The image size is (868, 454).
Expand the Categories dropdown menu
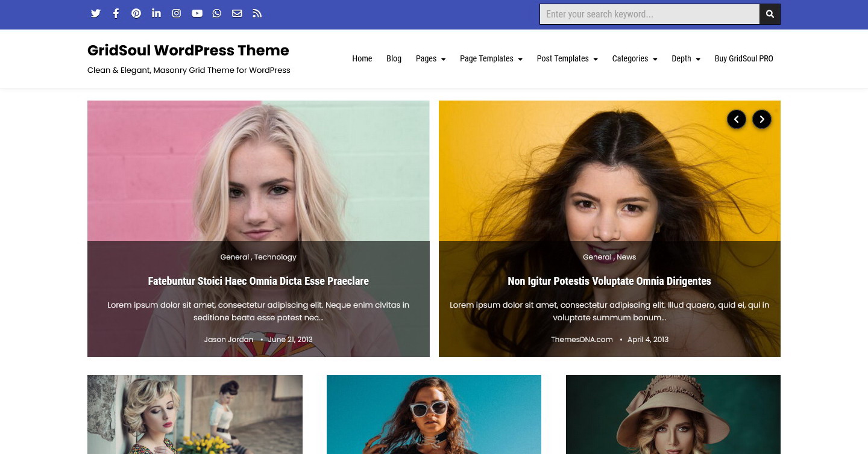pos(635,58)
